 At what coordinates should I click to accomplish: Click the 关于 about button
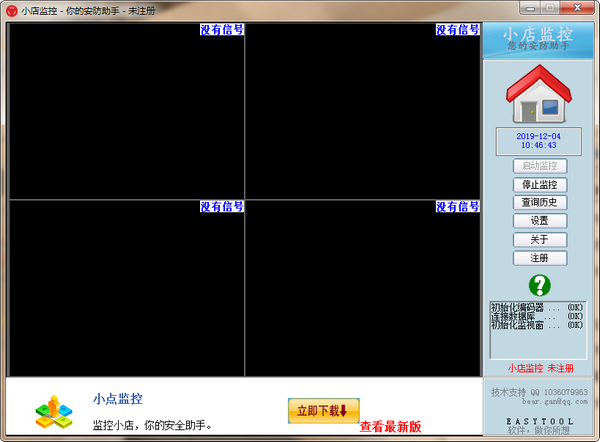coord(540,240)
